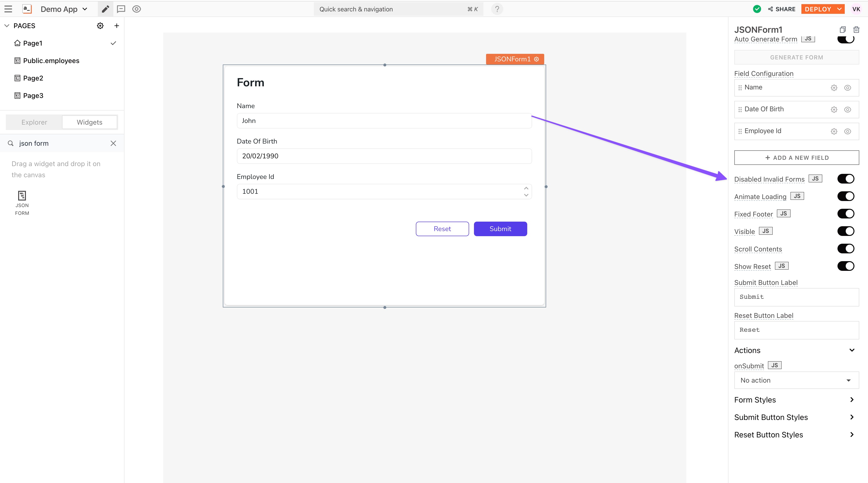Hide the Employee Id field eye icon
The image size is (868, 483).
point(847,132)
